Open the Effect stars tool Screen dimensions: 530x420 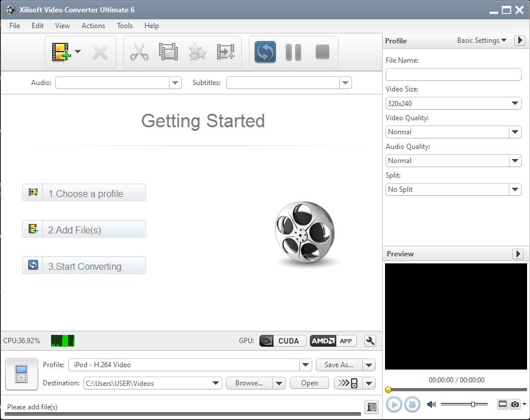point(197,52)
